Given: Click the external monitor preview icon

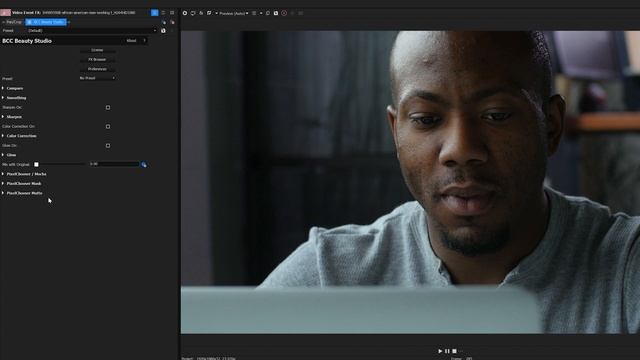Looking at the screenshot, I should [193, 13].
